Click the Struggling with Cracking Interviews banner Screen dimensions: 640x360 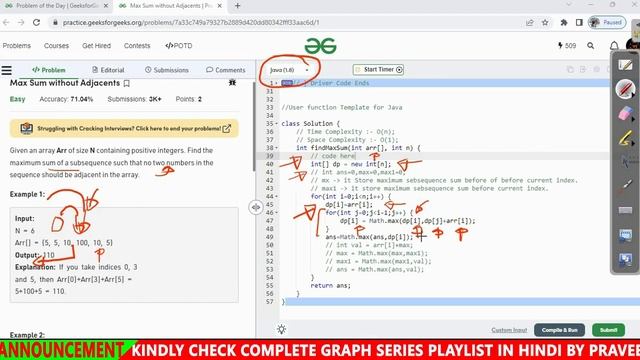tap(124, 129)
